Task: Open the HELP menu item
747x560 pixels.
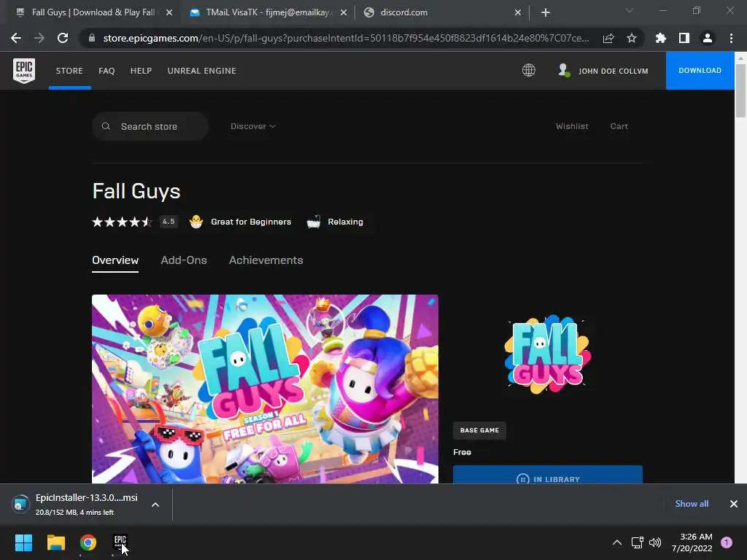Action: (x=141, y=71)
